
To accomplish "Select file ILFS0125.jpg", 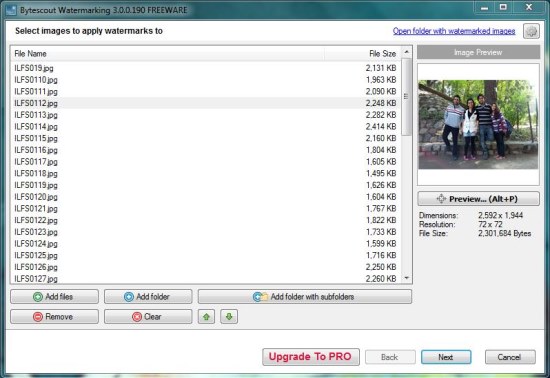I will [x=206, y=255].
